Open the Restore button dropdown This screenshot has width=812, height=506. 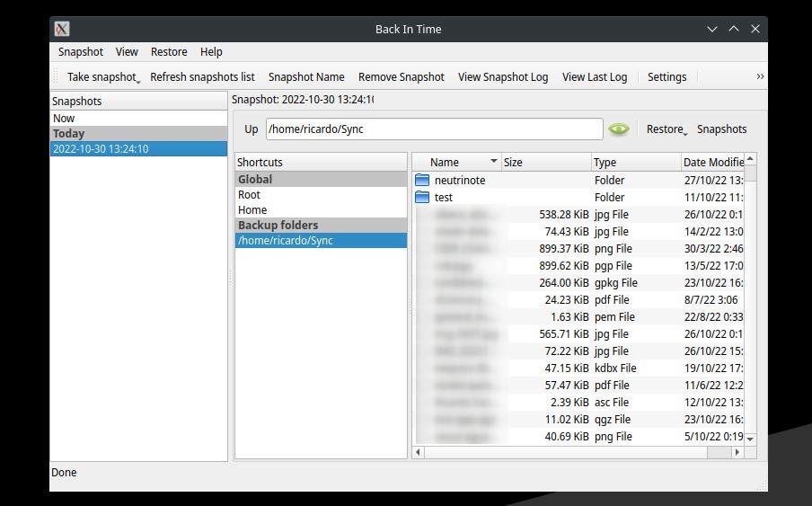(685, 134)
